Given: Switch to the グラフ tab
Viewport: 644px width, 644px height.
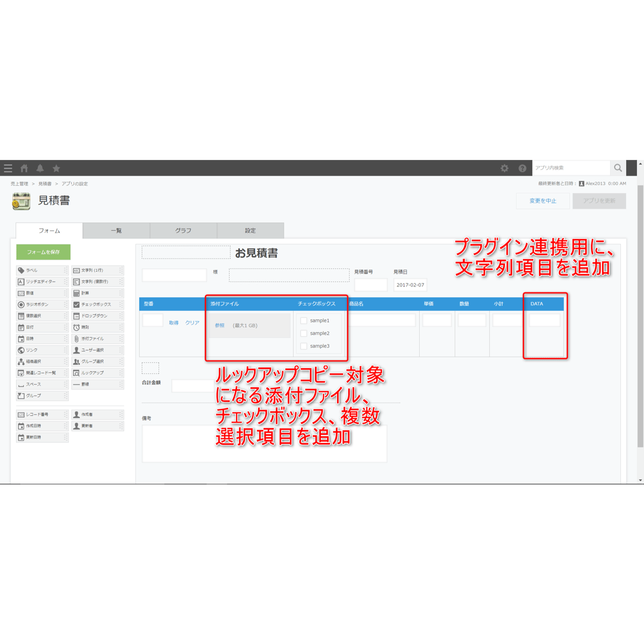Looking at the screenshot, I should (182, 230).
